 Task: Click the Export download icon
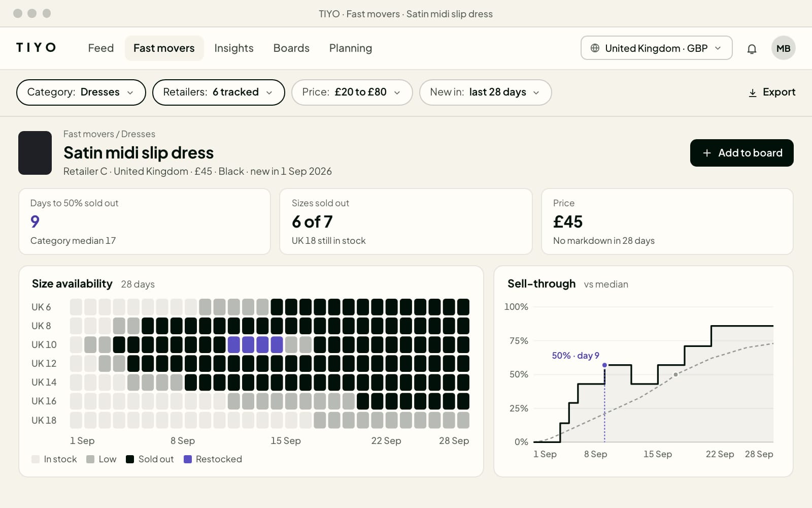coord(753,92)
